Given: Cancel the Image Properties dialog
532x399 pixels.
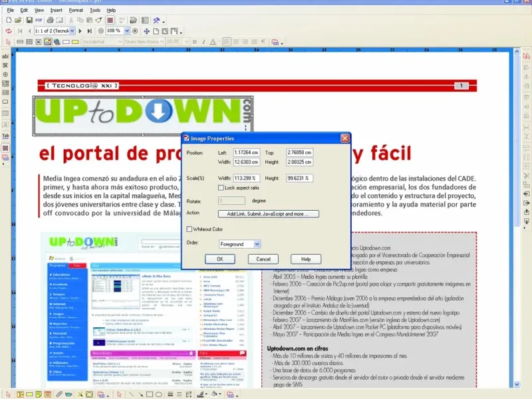Looking at the screenshot, I should point(263,259).
